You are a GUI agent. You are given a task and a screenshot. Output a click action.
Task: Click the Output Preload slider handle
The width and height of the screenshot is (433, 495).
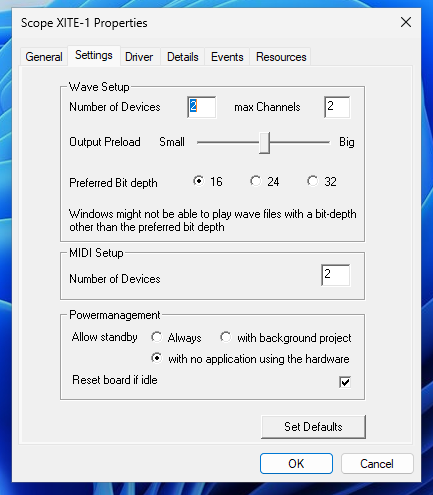(x=264, y=143)
